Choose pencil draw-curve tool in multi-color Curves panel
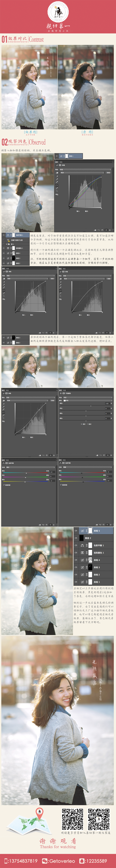The image size is (116, 868). pos(57,188)
